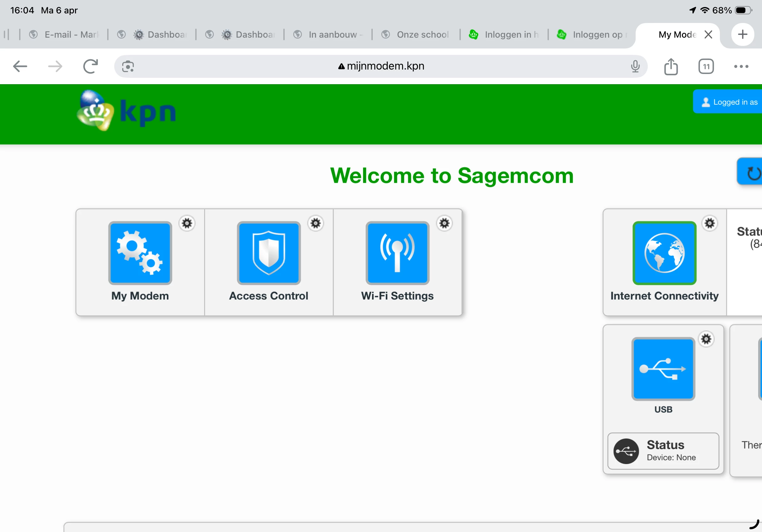Click the gear on the Access Control card
Image resolution: width=762 pixels, height=532 pixels.
pyautogui.click(x=316, y=223)
